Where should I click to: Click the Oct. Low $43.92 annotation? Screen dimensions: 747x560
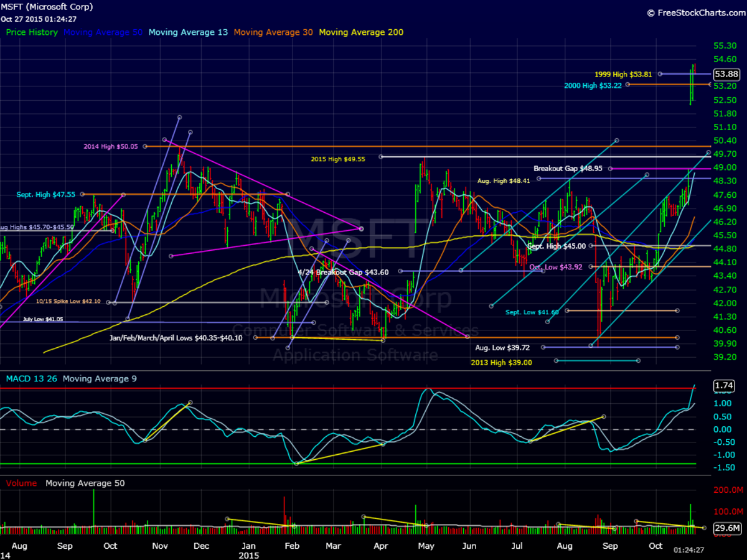click(557, 267)
